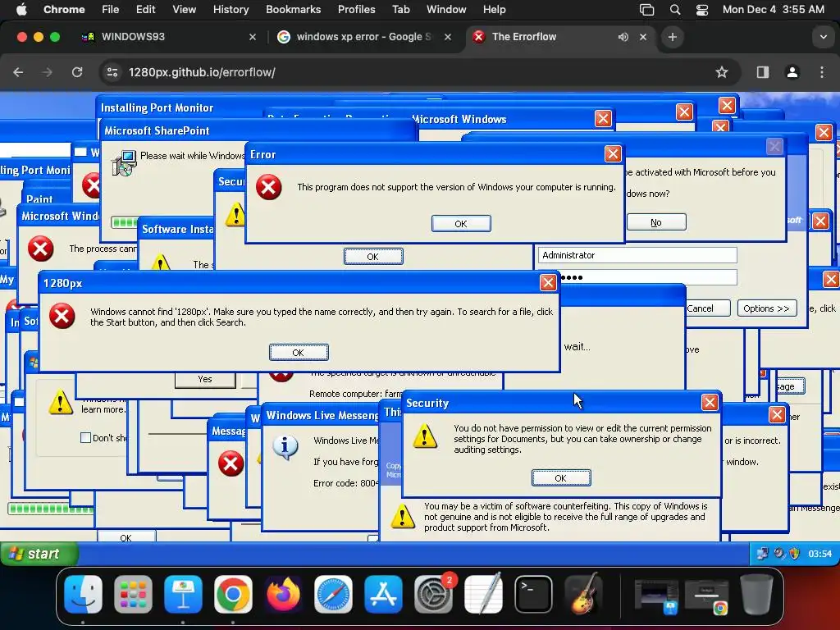Click the red error icon in Message dialog
Image resolution: width=840 pixels, height=630 pixels.
[231, 464]
